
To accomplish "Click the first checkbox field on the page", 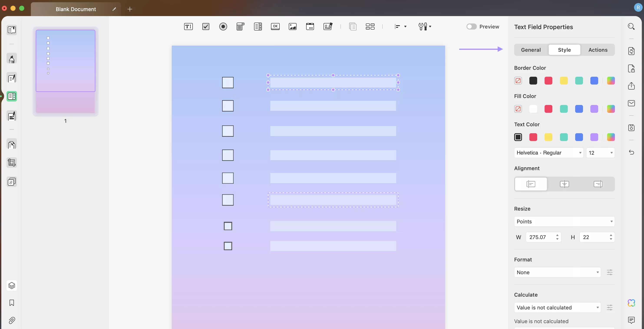I will coord(228,83).
